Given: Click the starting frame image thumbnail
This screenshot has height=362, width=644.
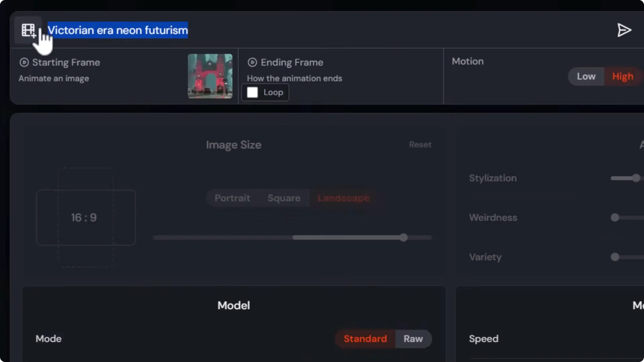Looking at the screenshot, I should 210,76.
